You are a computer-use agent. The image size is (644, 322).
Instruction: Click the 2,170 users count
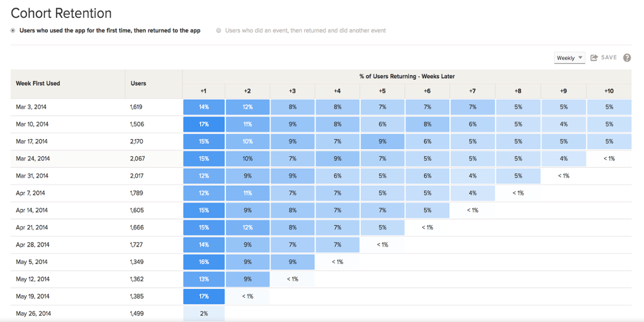point(137,142)
